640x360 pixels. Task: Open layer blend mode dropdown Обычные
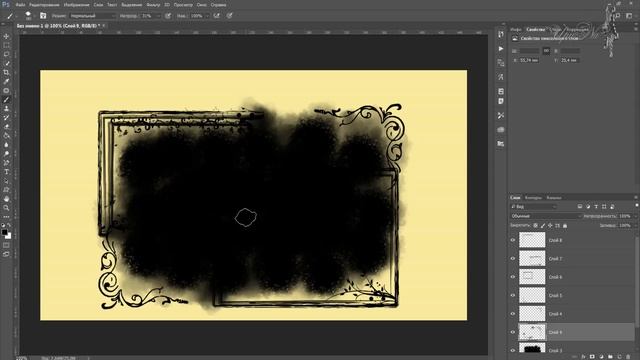click(545, 216)
